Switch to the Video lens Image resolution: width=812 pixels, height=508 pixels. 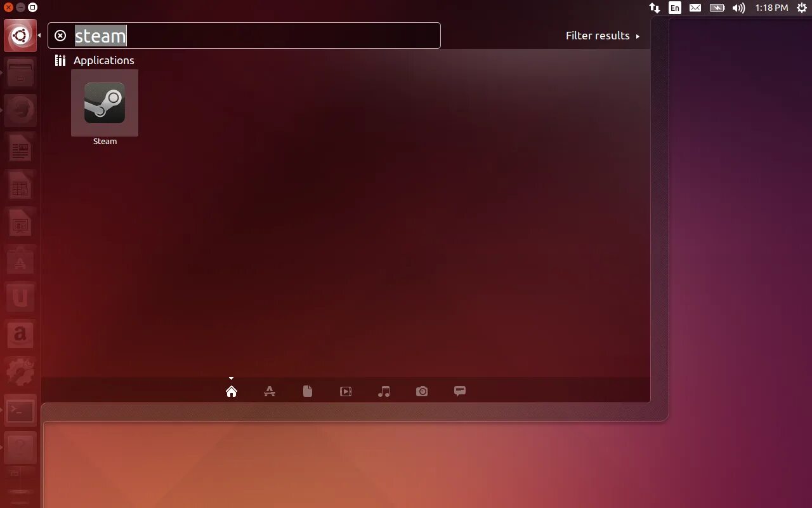(346, 391)
